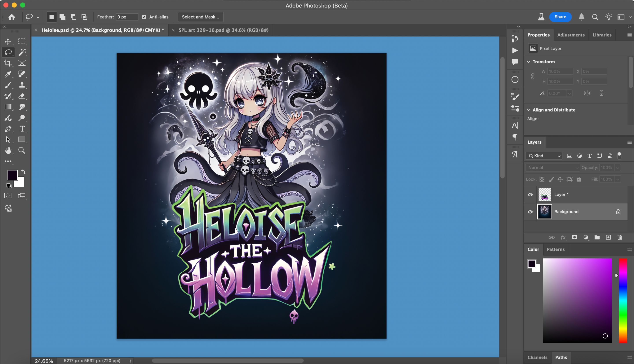
Task: Select the Clone Stamp tool
Action: pyautogui.click(x=22, y=85)
